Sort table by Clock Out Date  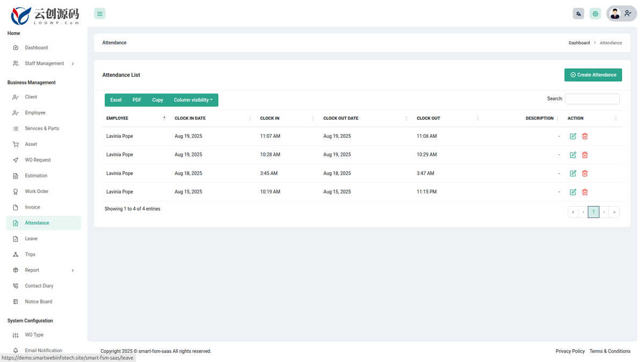(365, 118)
